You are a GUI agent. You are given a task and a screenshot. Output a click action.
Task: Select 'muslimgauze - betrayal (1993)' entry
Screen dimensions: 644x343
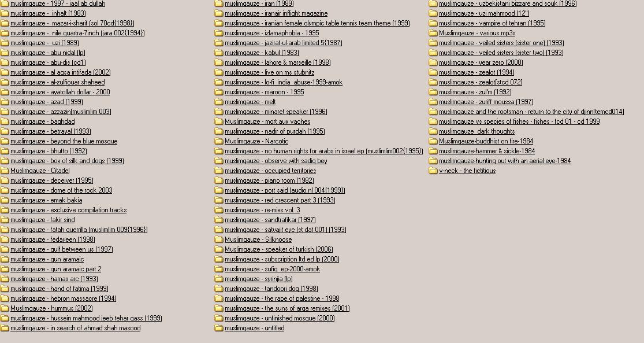[50, 131]
